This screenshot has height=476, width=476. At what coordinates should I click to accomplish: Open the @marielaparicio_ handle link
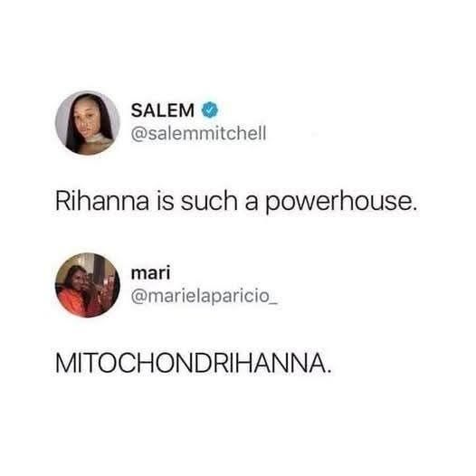[x=205, y=296]
